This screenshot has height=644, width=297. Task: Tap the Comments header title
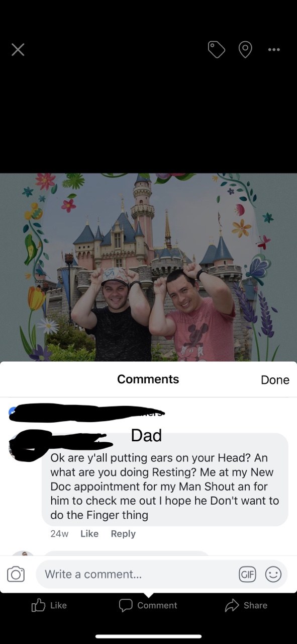point(148,379)
